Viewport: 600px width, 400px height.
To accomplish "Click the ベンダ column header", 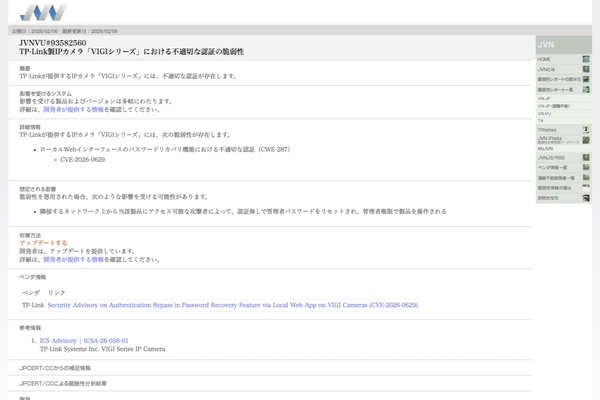I will [31, 293].
